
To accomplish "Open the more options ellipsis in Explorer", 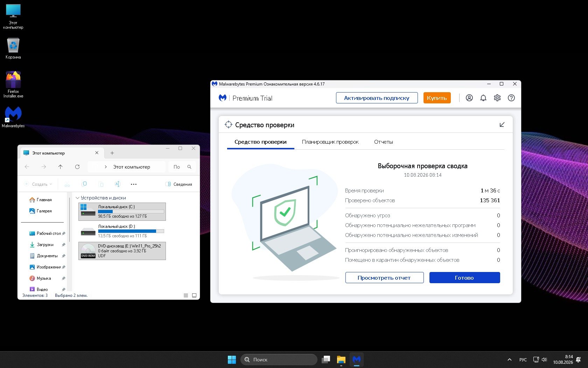I will [x=134, y=184].
